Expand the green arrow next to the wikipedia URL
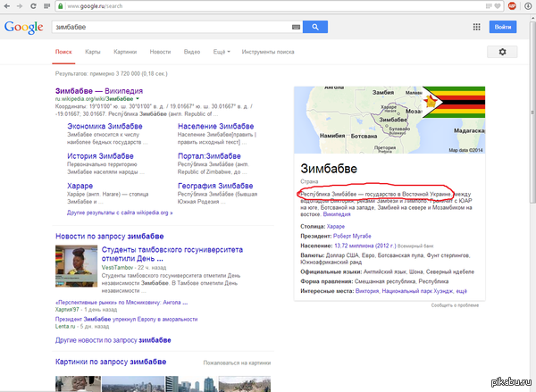 coord(138,99)
